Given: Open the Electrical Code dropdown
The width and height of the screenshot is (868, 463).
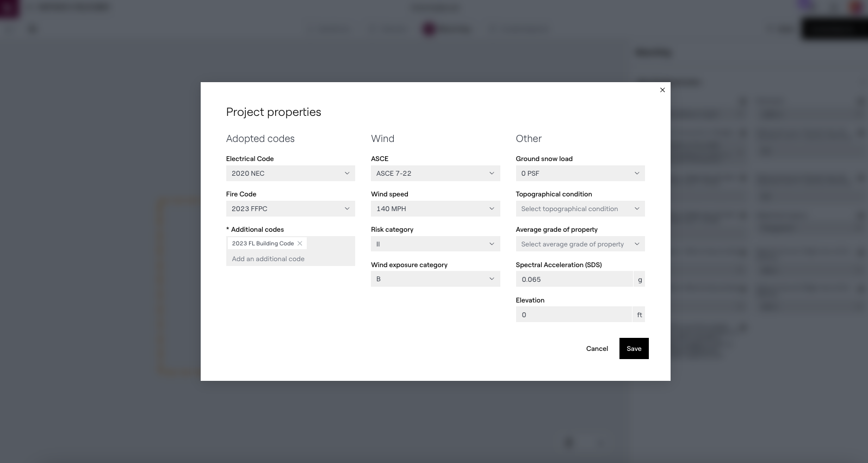Looking at the screenshot, I should [290, 174].
